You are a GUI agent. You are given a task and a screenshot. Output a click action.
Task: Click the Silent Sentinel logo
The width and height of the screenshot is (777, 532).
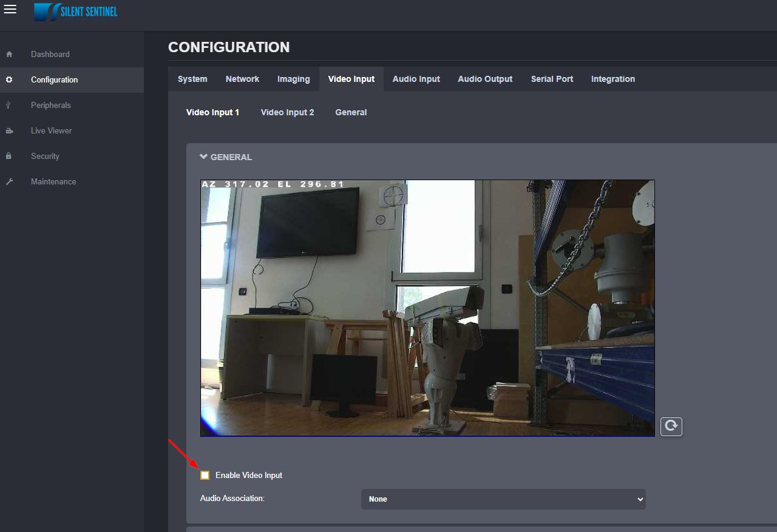(x=75, y=12)
